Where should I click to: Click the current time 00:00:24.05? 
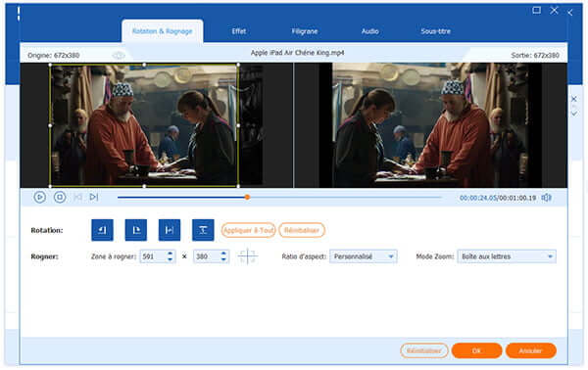(478, 198)
